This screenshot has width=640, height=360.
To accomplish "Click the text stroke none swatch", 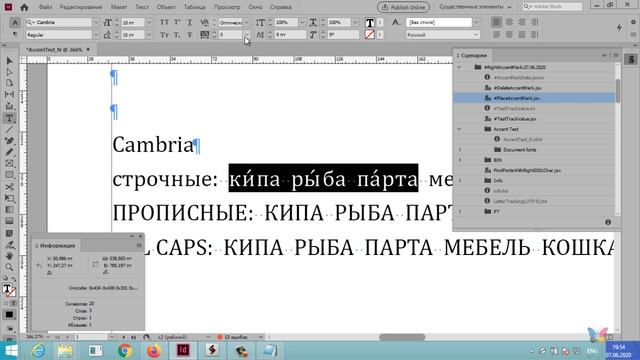I will click(369, 35).
